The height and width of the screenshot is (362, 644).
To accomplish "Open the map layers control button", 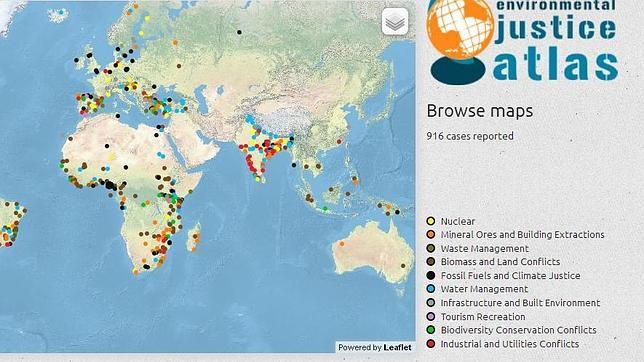I will (395, 21).
